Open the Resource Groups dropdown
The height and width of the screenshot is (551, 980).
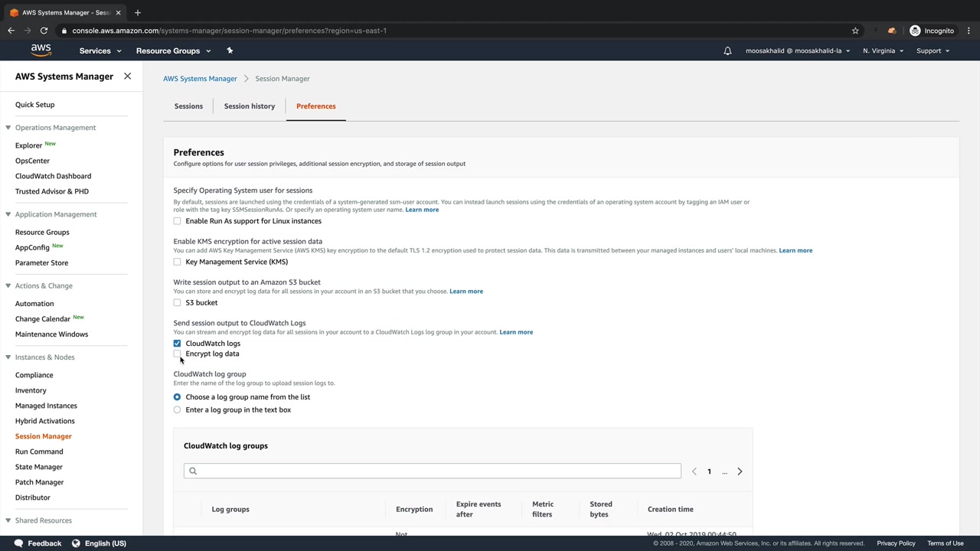[173, 51]
